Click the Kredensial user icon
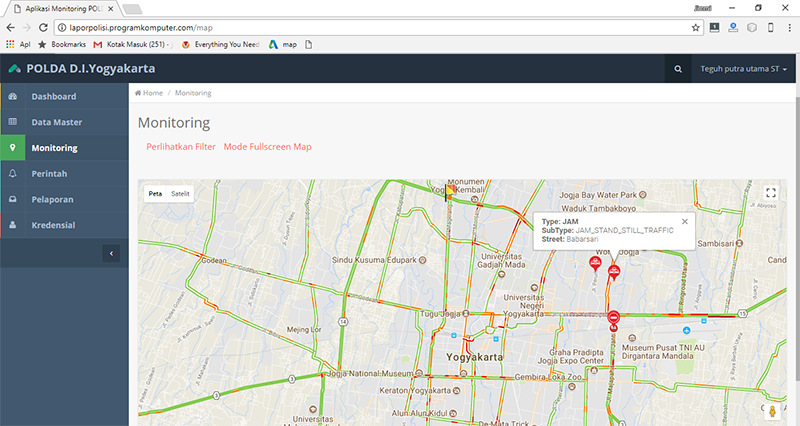 pyautogui.click(x=13, y=224)
